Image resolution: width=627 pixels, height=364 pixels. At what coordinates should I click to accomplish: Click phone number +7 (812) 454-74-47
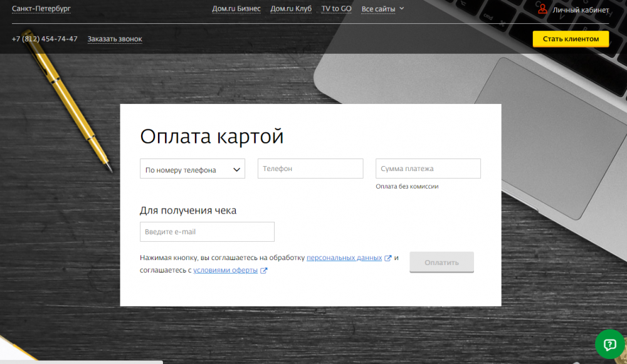tap(45, 39)
